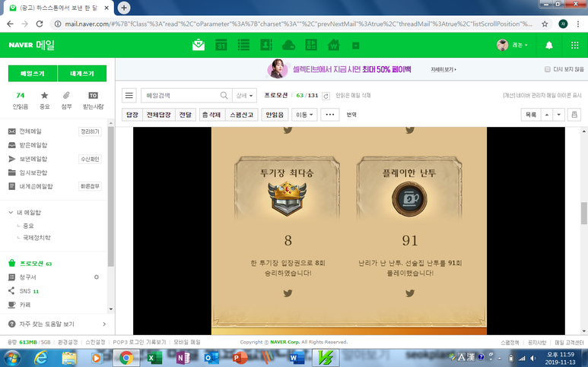Viewport: 588px width, 367px height.
Task: Open the calendar icon in the header
Action: click(221, 45)
